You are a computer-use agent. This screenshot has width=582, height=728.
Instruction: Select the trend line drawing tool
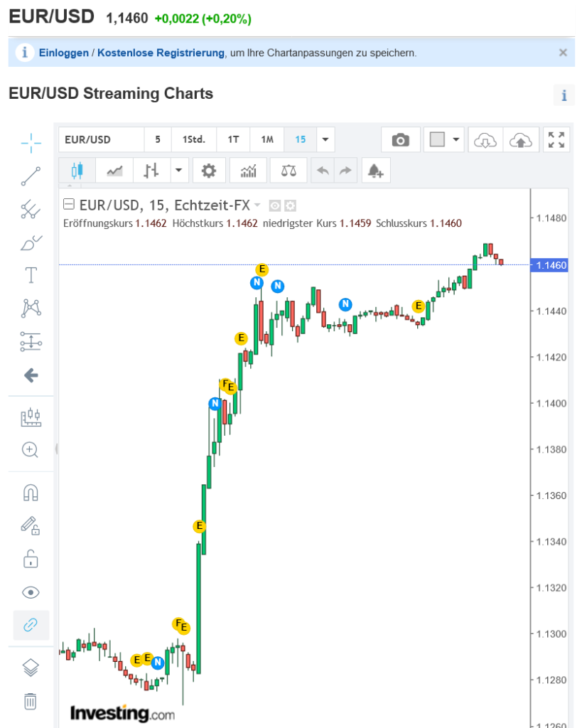click(x=31, y=176)
